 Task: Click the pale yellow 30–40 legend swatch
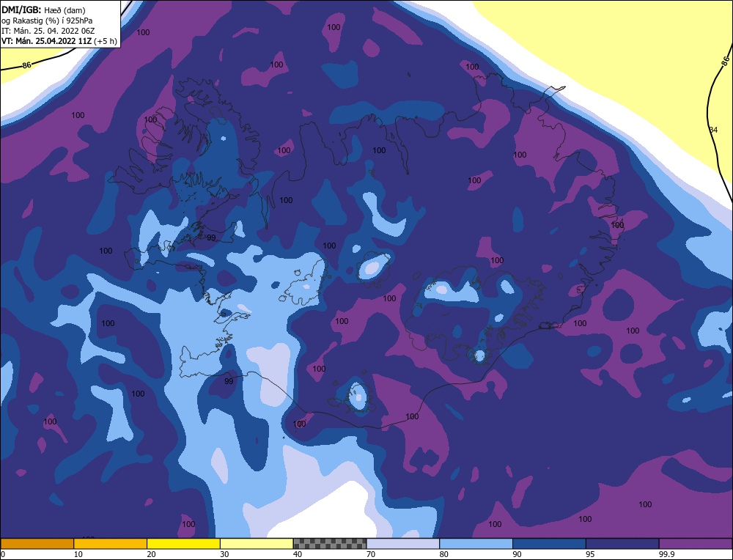pyautogui.click(x=257, y=544)
